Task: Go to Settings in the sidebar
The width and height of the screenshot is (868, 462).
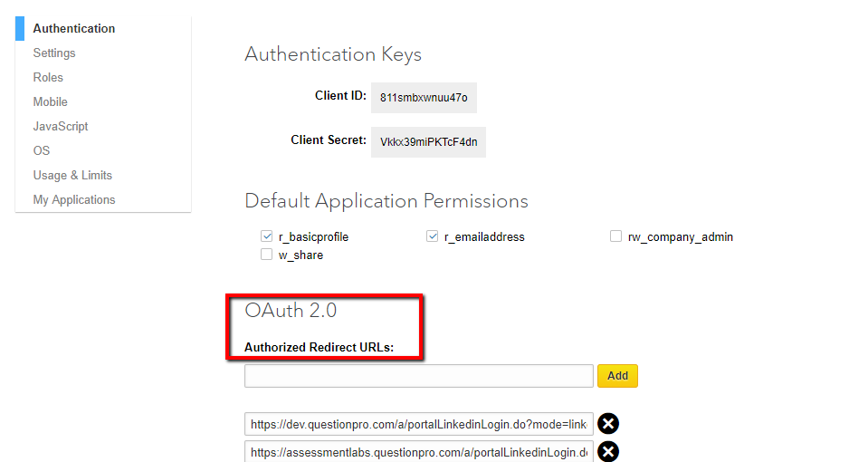Action: pos(54,53)
